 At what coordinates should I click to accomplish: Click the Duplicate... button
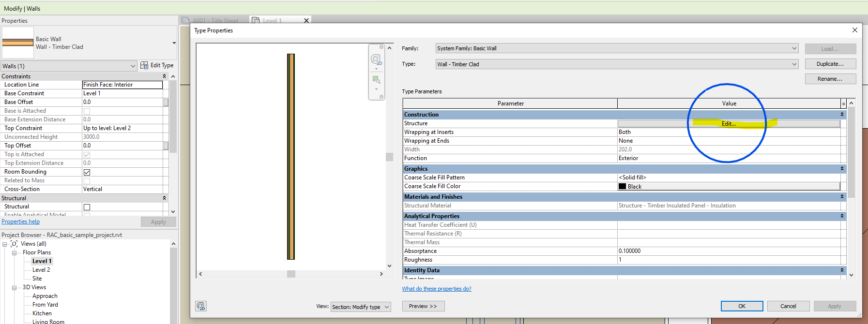tap(830, 64)
